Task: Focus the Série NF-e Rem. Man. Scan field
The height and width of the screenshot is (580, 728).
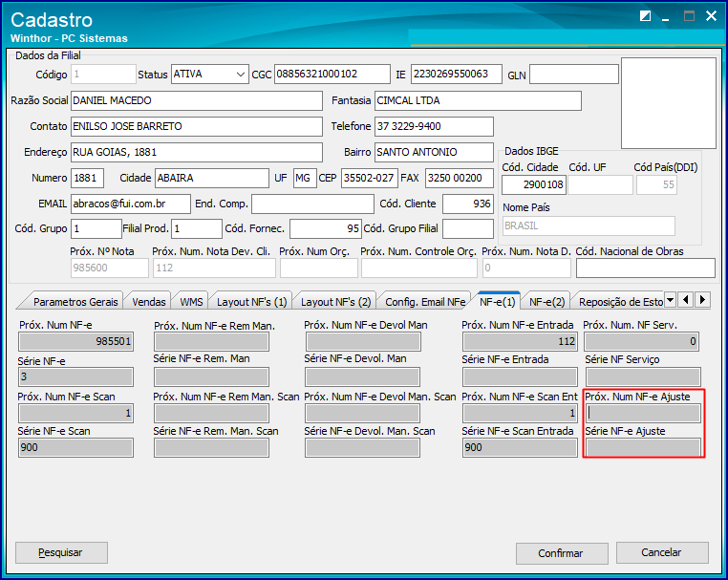Action: (211, 447)
